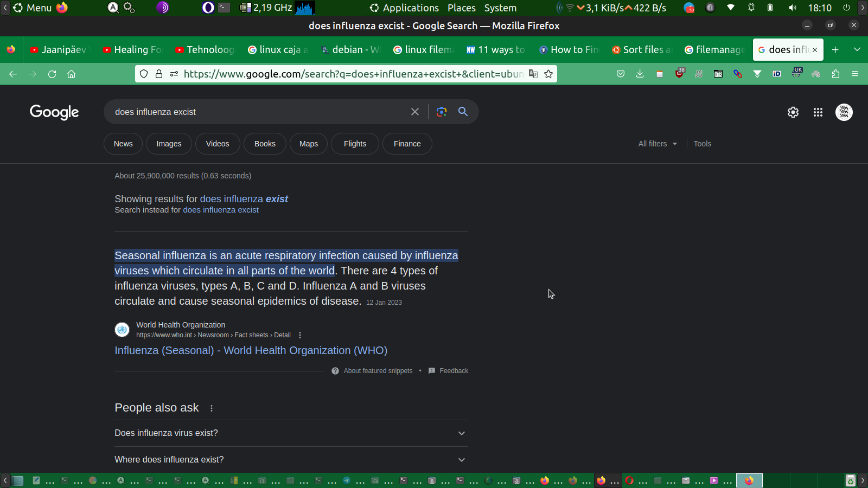This screenshot has height=488, width=868.
Task: Open the System menu
Action: pos(500,8)
